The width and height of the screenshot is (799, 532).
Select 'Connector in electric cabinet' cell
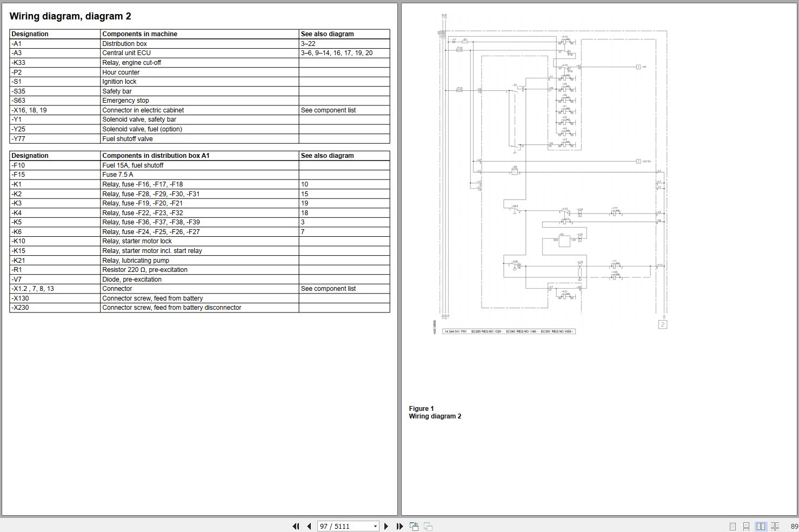[199, 110]
